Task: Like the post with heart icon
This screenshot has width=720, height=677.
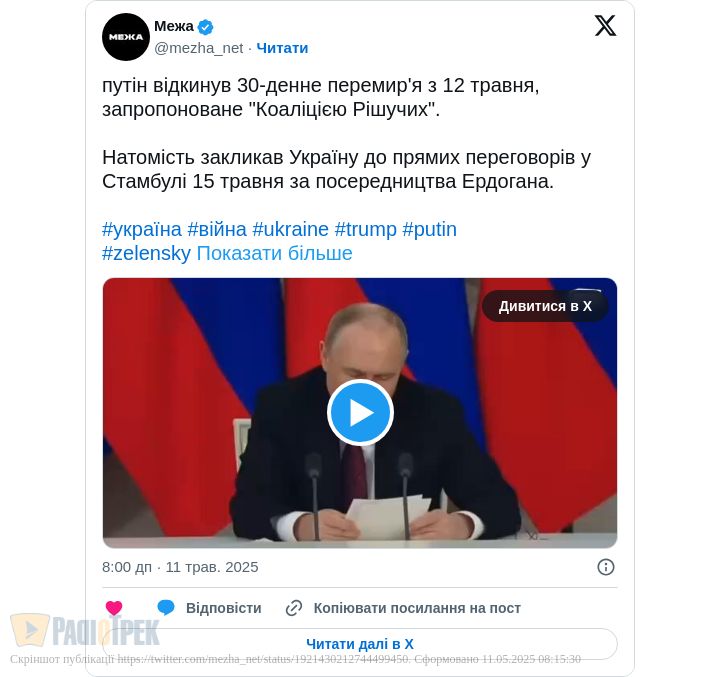Action: [x=114, y=608]
